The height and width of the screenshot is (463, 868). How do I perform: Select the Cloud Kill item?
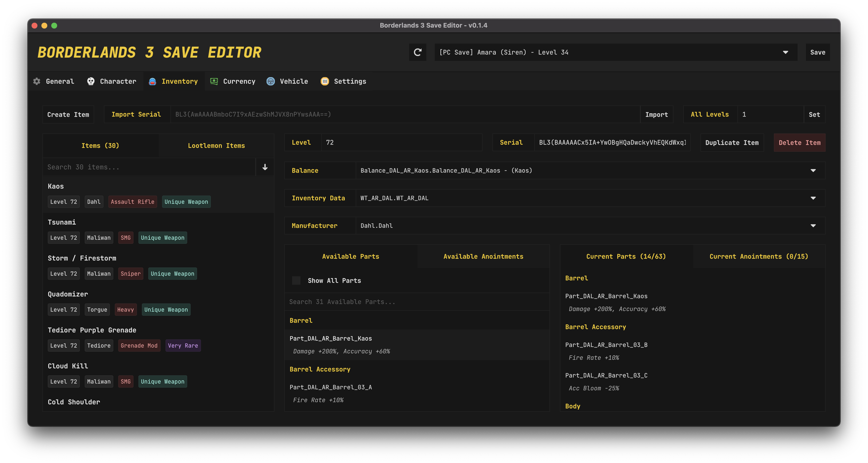pyautogui.click(x=158, y=374)
